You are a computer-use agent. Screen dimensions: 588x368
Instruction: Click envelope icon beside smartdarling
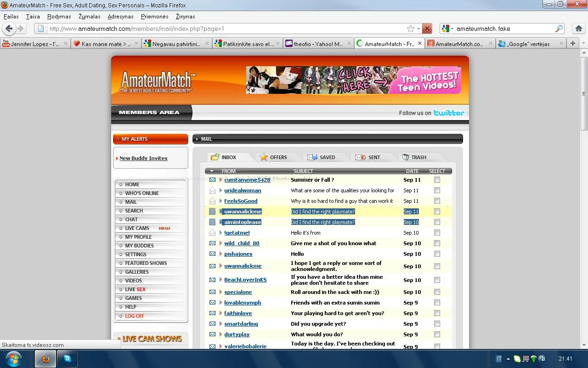[x=213, y=324]
